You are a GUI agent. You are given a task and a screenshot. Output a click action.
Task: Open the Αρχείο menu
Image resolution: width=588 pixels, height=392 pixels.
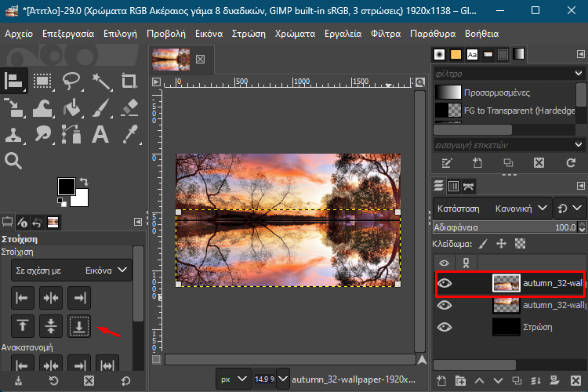[x=19, y=34]
